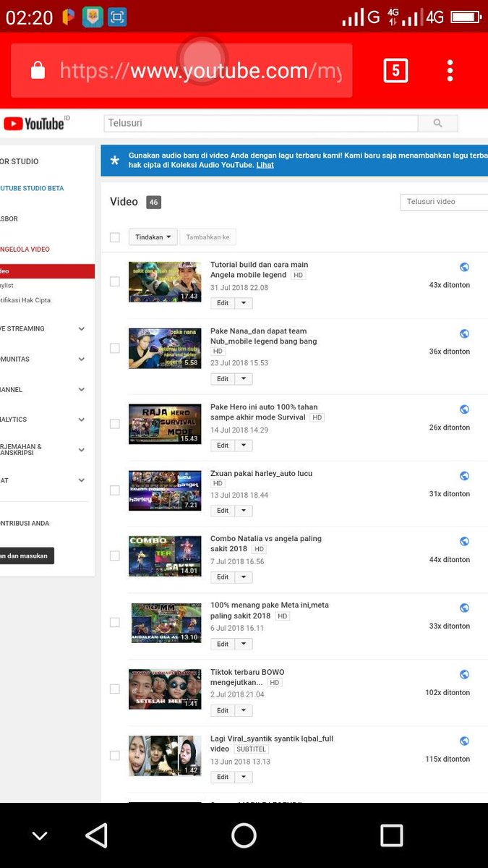488x868 pixels.
Task: Click globe icon for 100% menang video
Action: 464,608
